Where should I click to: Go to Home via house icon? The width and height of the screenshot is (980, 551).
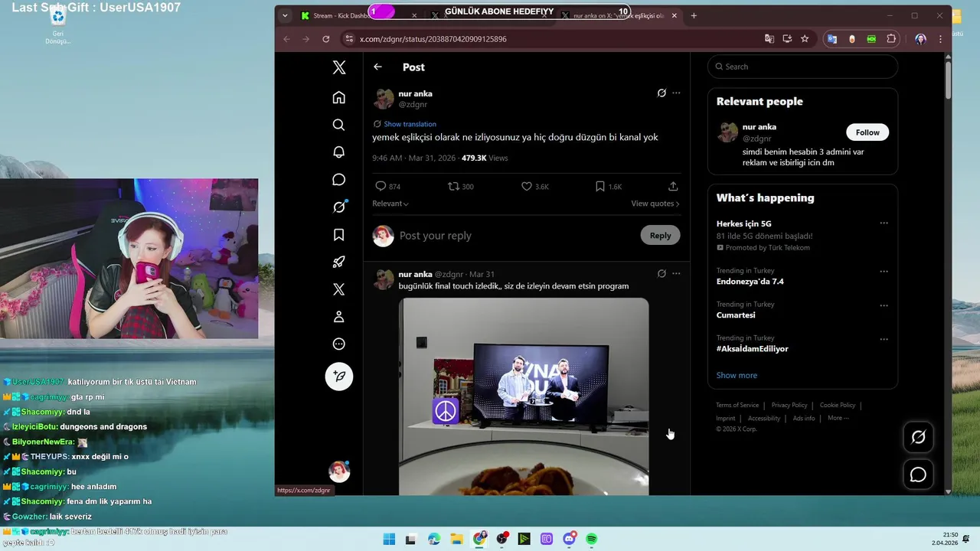pos(339,97)
